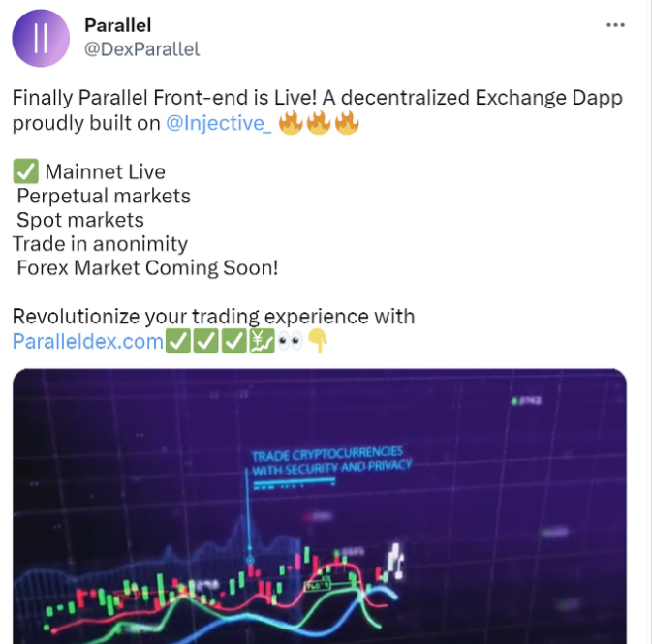Click the "Mainnet Live" text

coord(106,172)
